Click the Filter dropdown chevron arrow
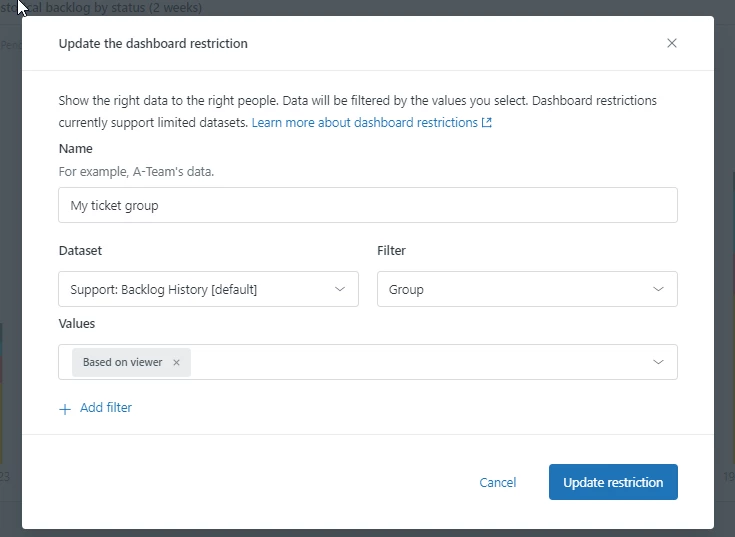The image size is (735, 537). 658,289
